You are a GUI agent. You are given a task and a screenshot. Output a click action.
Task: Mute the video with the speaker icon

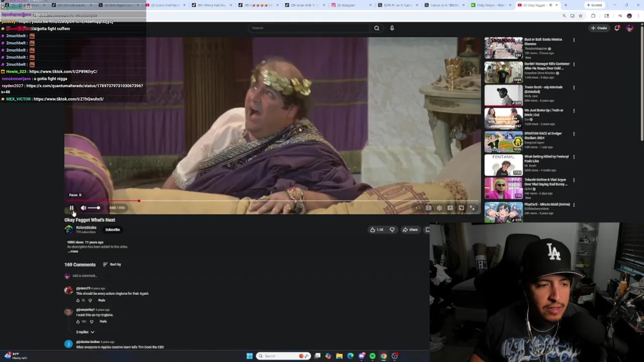84,208
